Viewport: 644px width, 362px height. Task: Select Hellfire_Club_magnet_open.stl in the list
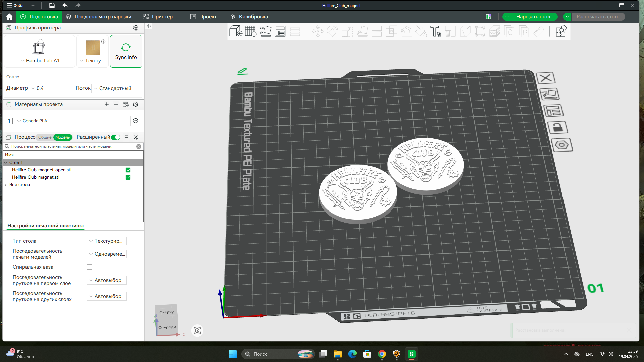click(42, 170)
